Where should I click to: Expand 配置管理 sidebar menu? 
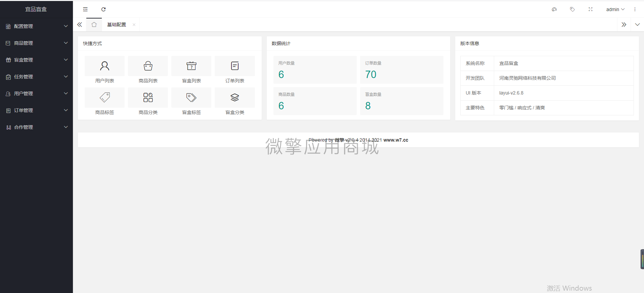pyautogui.click(x=36, y=26)
